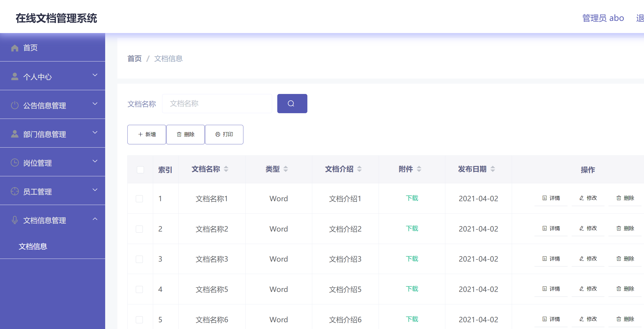Toggle the select-all checkbox in table header

coord(140,170)
